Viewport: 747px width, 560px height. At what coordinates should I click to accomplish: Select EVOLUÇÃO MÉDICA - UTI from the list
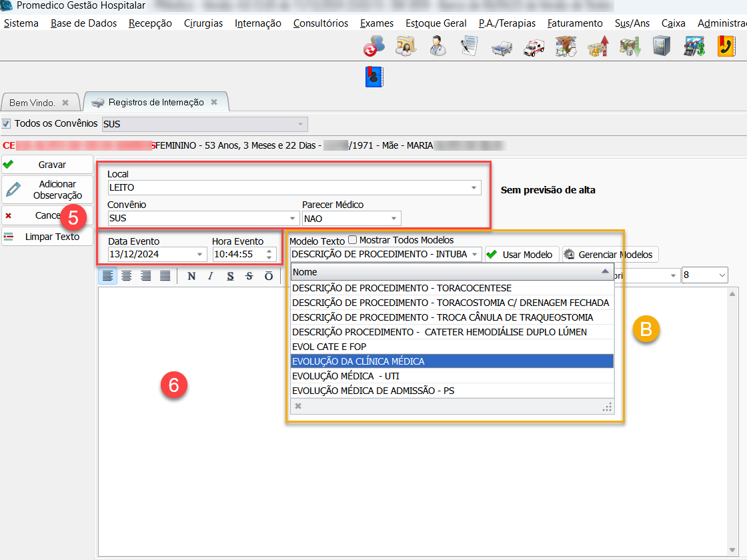tap(345, 376)
